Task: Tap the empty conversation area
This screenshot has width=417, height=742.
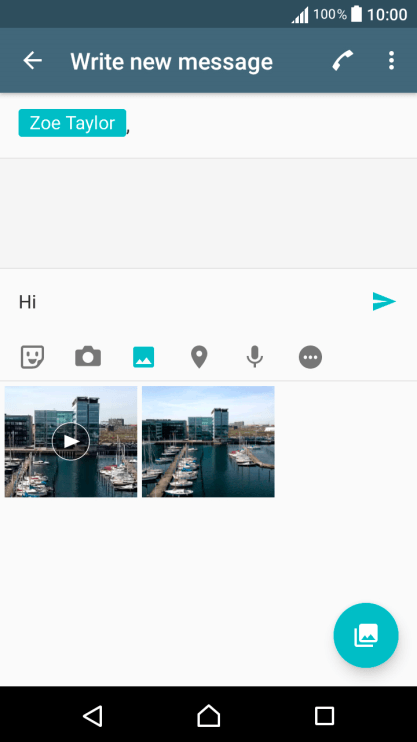Action: [x=208, y=213]
